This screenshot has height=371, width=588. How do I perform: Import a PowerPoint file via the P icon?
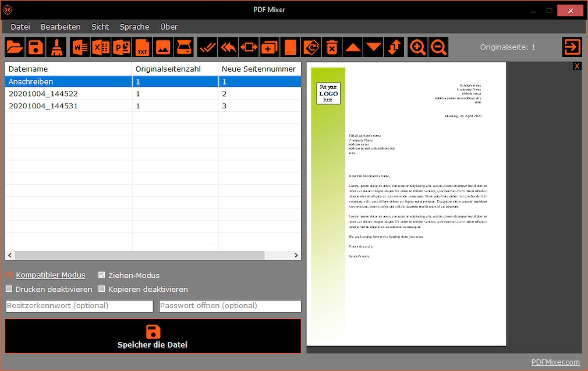121,47
